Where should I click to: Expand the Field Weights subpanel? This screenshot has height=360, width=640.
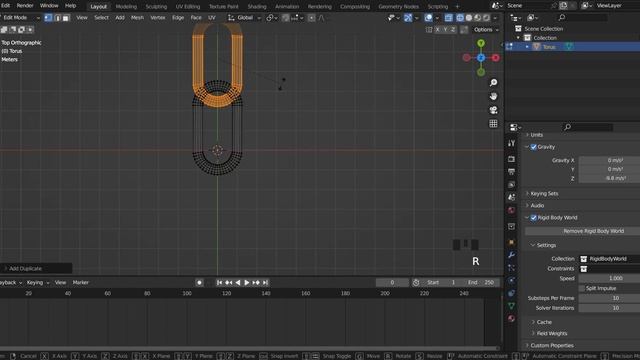pyautogui.click(x=551, y=333)
